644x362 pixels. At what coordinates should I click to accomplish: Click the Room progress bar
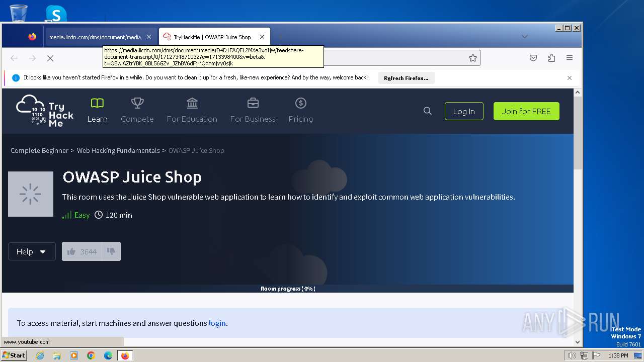point(288,289)
